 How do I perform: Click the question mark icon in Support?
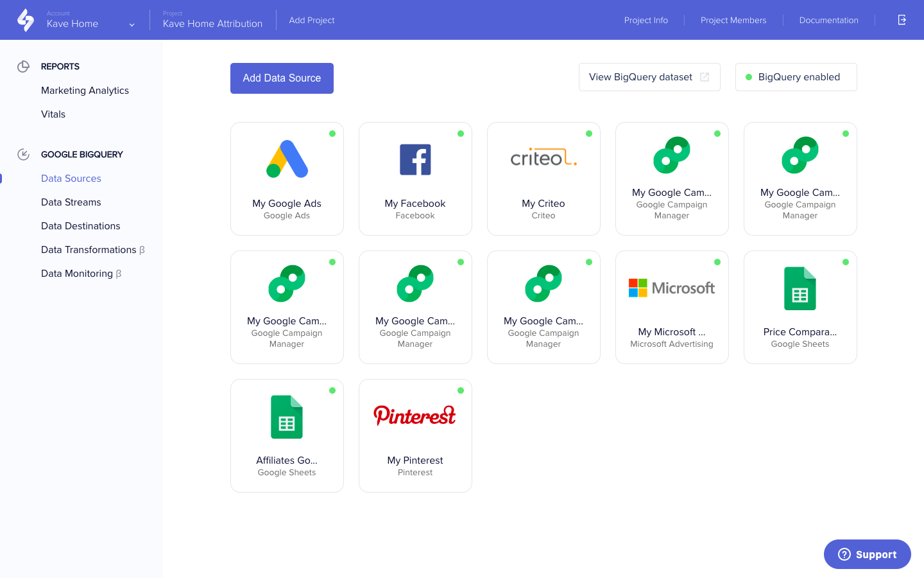click(x=844, y=554)
